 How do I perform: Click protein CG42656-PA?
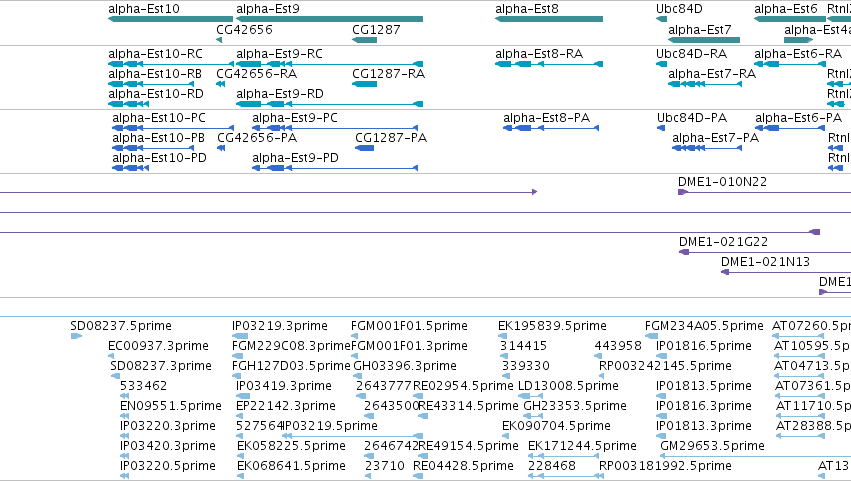[x=221, y=148]
